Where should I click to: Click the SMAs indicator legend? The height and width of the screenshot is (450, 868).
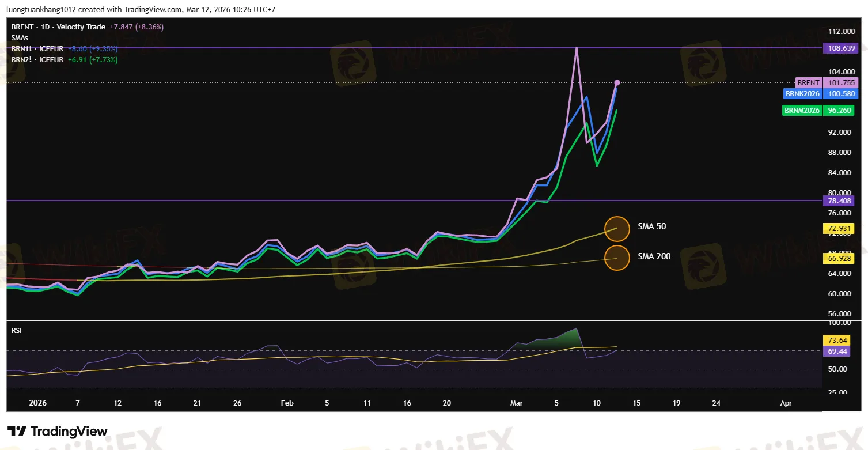coord(20,37)
